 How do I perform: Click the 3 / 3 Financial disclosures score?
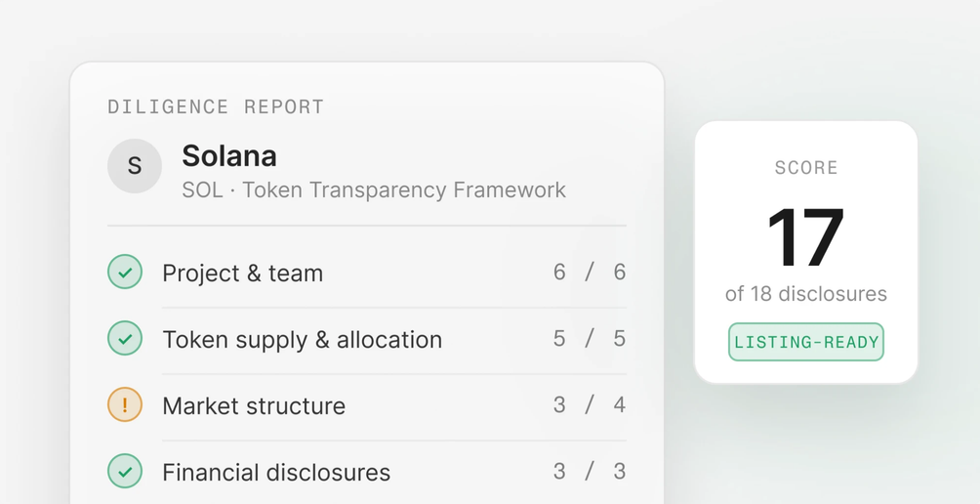click(x=590, y=471)
